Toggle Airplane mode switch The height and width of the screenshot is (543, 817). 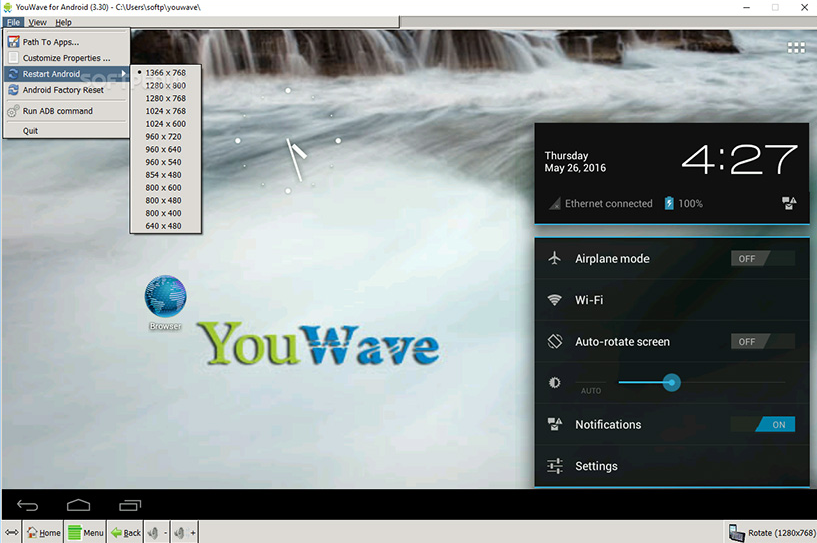(763, 258)
